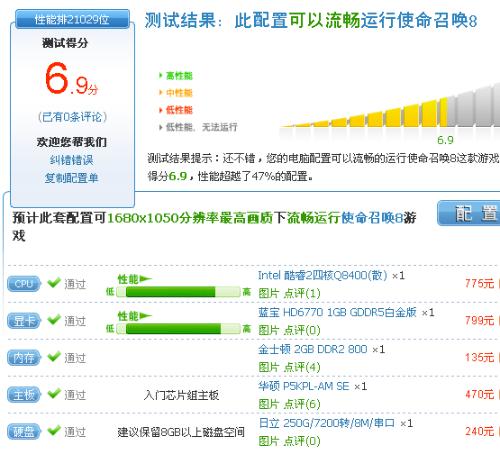Image resolution: width=500 pixels, height=455 pixels.
Task: Open the 日立 250G/7200转/8M/串口 link
Action: [x=327, y=424]
